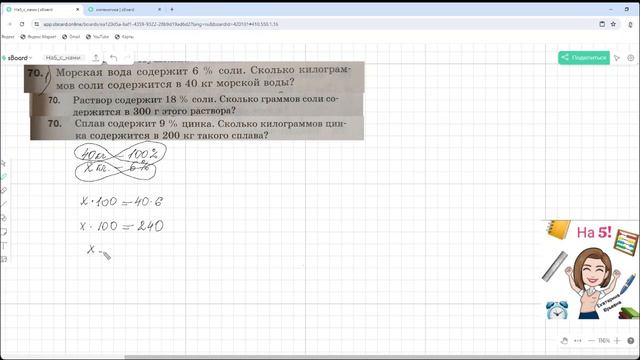Zoom in with the plus button

(617, 340)
